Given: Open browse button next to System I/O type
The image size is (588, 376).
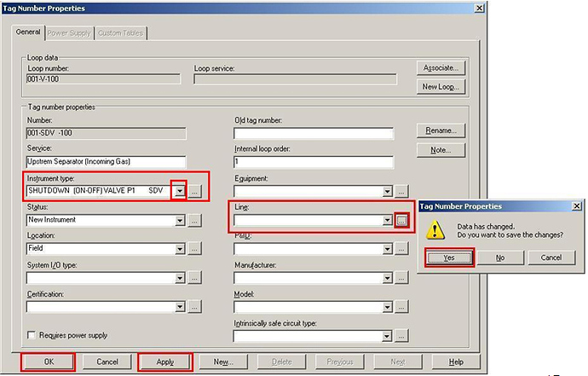Looking at the screenshot, I should 194,278.
